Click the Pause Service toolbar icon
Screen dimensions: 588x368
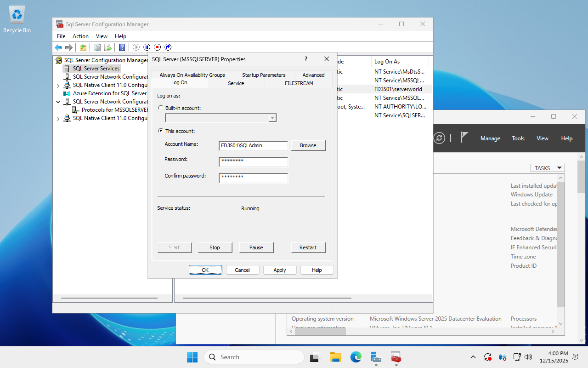(x=147, y=47)
